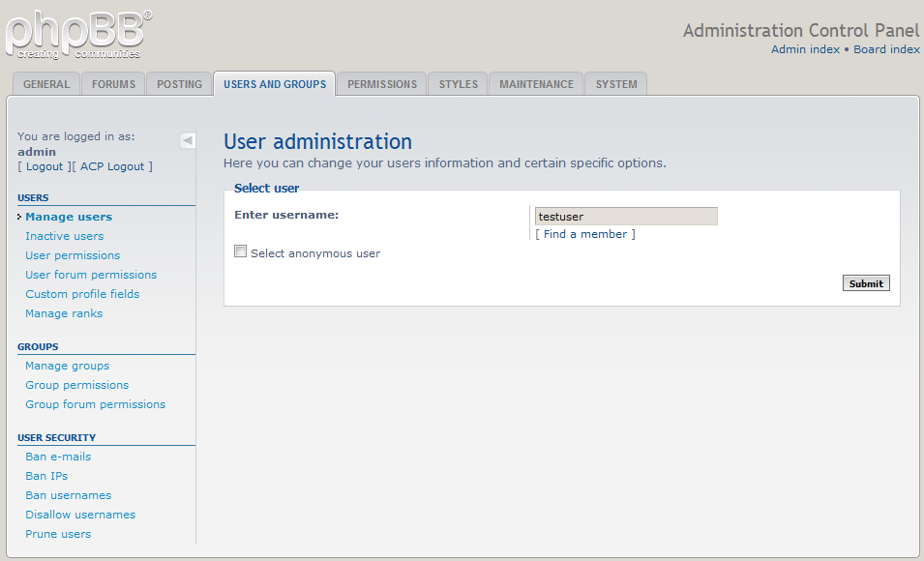Focus the Enter username input field

pos(626,217)
